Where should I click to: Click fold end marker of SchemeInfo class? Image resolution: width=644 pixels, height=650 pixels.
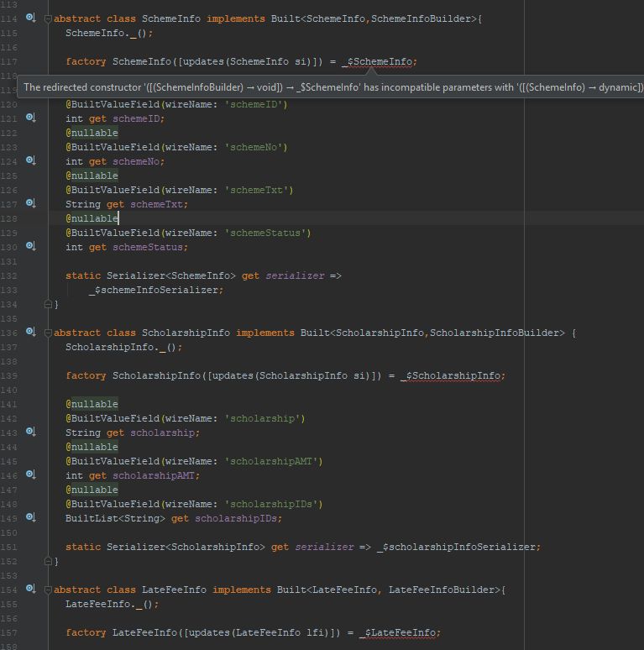tap(48, 304)
